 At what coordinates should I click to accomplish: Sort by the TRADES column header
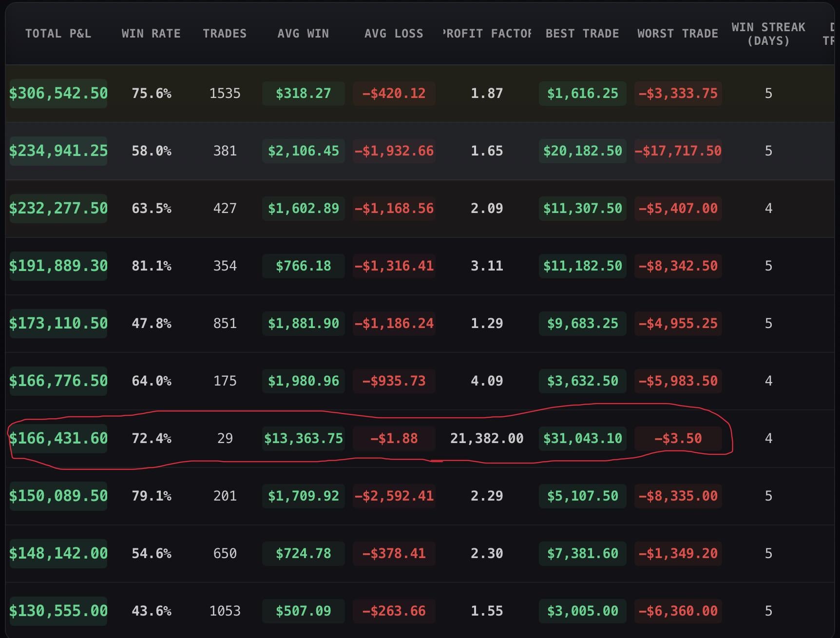(x=224, y=33)
